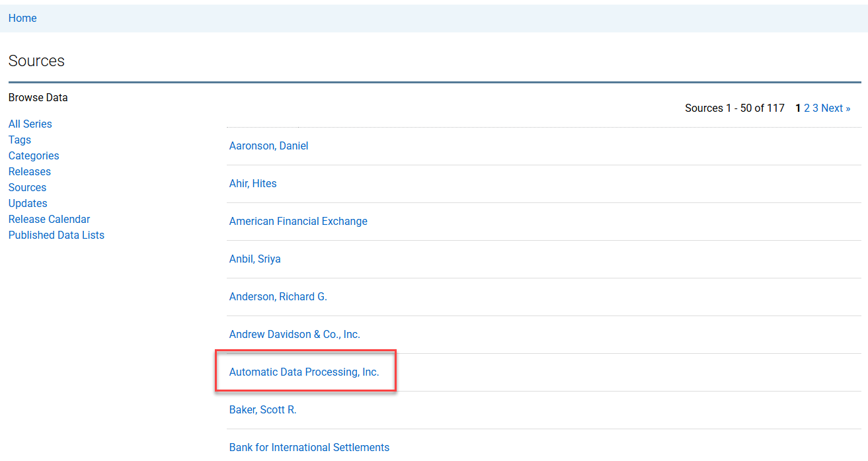Select the Ahir, Hites source
This screenshot has height=461, width=868.
[x=253, y=184]
